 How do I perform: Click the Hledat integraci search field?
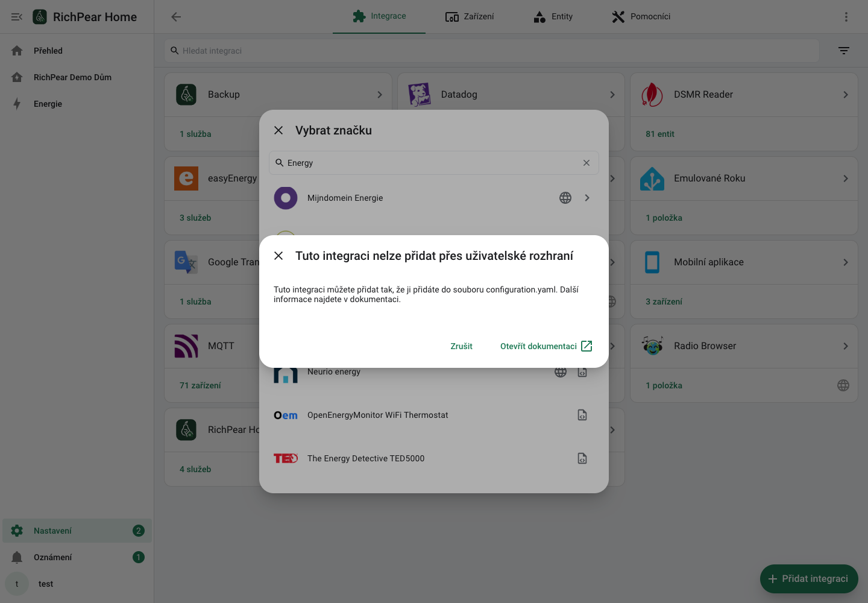[x=491, y=51]
